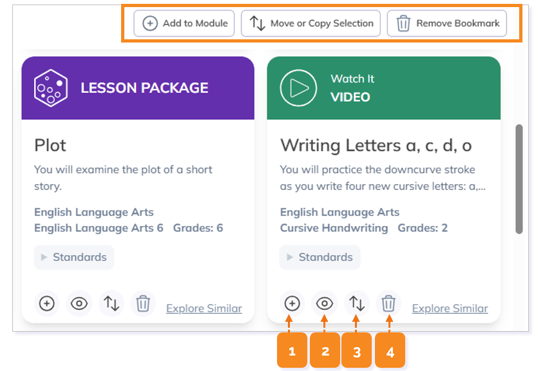Viewport: 545px width, 371px height.
Task: Click Move or Copy Selection button
Action: pyautogui.click(x=311, y=23)
